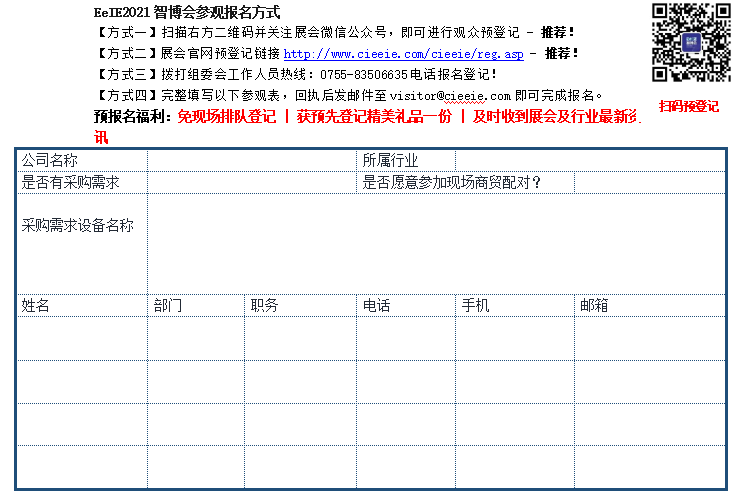The width and height of the screenshot is (736, 493).
Task: Click the large blank area beside 采购需求设备名称
Action: pos(436,243)
